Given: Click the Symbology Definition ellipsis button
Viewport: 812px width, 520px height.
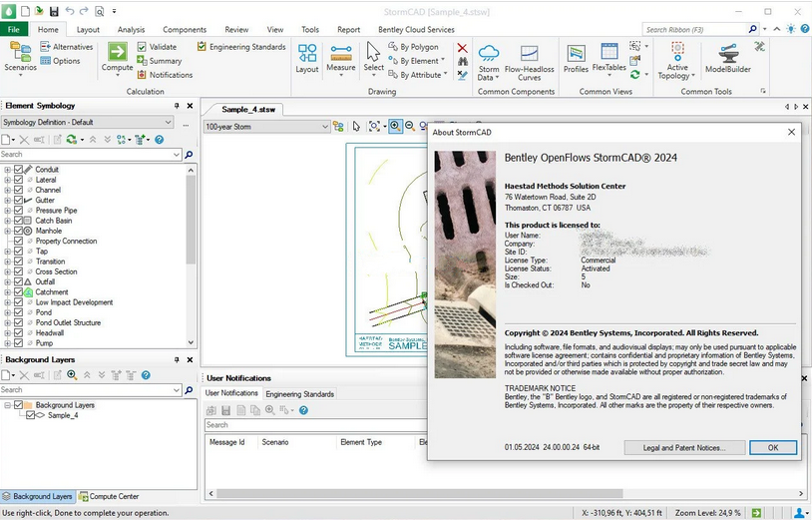Looking at the screenshot, I should [x=186, y=125].
